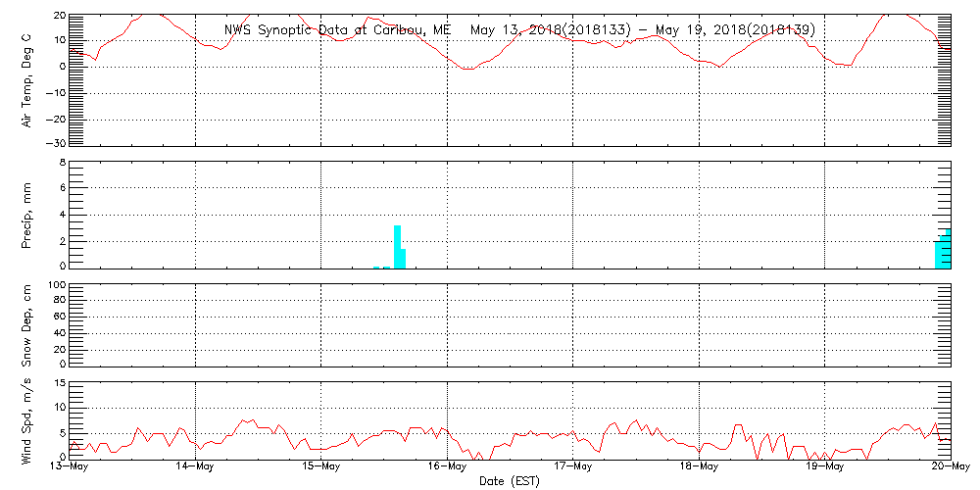
Task: Click the '19-May' date tick label
Action: point(825,468)
